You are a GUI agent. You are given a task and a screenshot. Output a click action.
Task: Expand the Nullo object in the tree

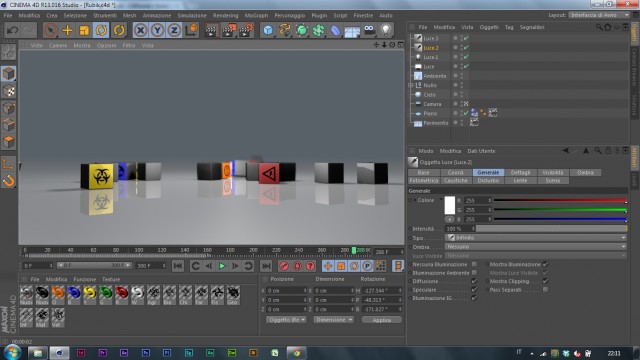click(411, 85)
